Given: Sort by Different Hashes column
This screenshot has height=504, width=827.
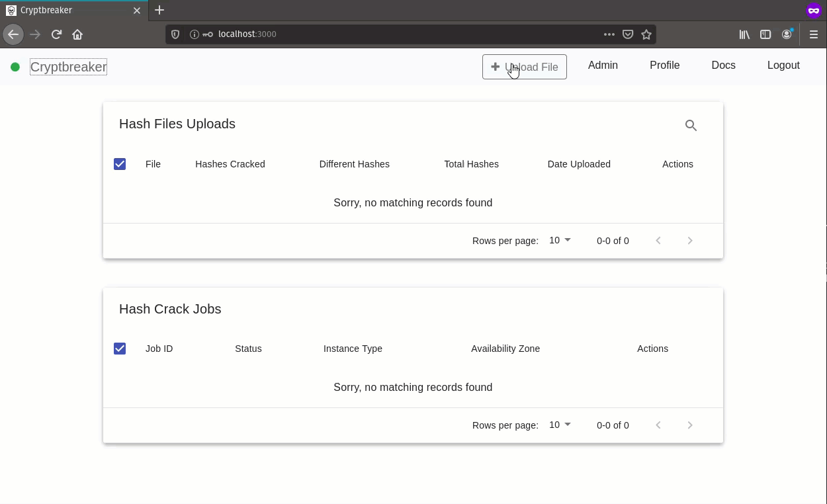Looking at the screenshot, I should (354, 164).
